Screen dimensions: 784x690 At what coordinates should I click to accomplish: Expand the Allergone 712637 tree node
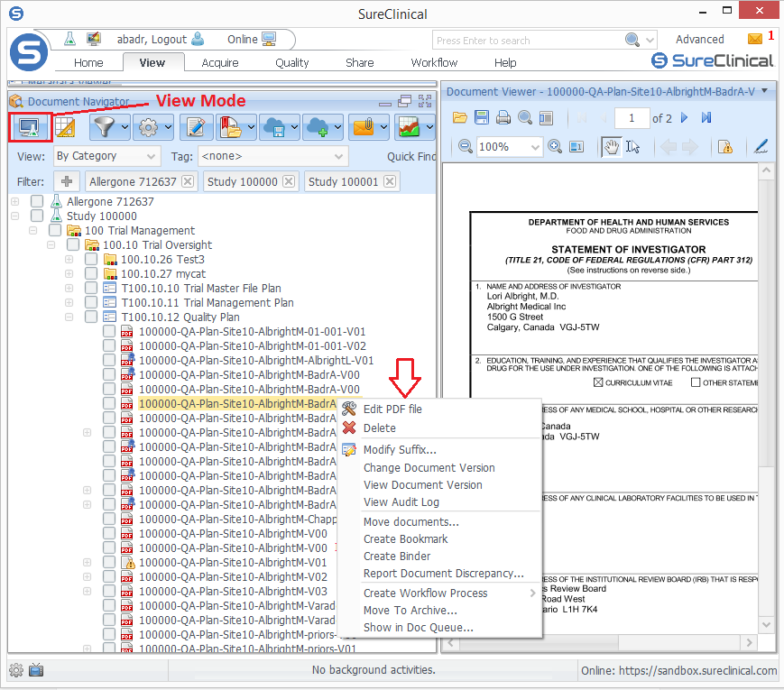15,201
